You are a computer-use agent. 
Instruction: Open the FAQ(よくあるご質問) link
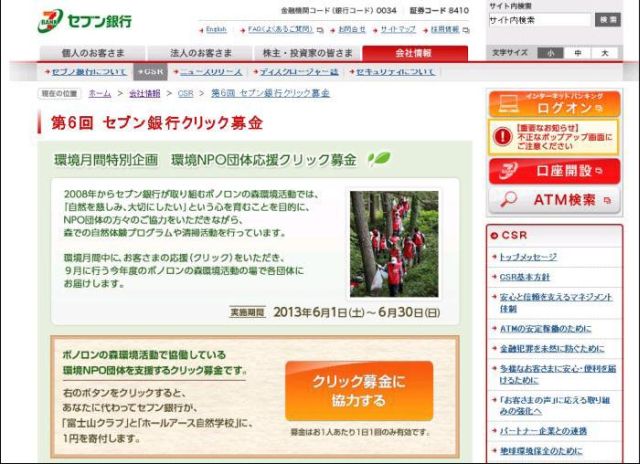coord(280,29)
